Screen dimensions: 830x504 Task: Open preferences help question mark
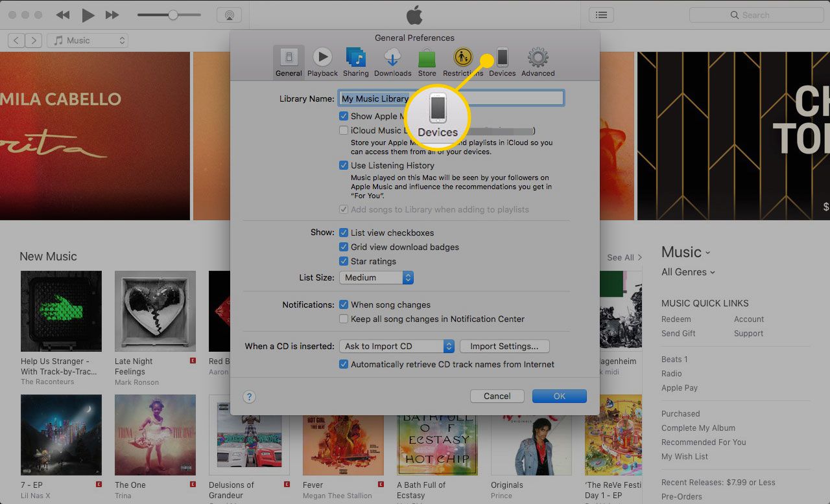(x=250, y=396)
